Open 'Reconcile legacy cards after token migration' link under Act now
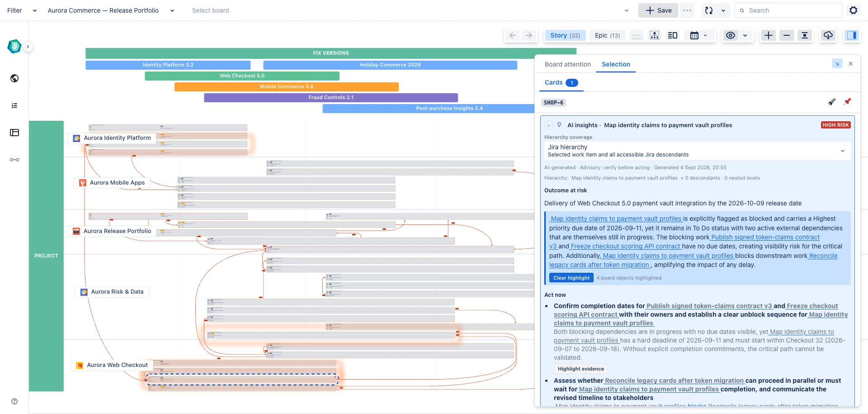The width and height of the screenshot is (868, 414). 674,381
